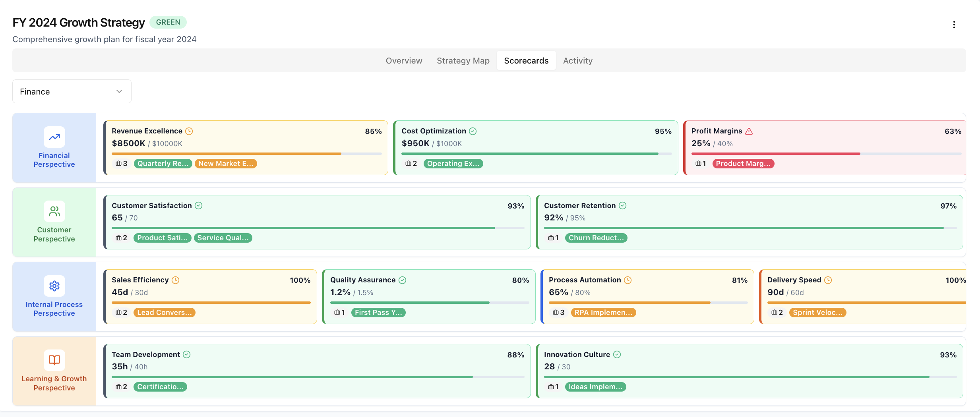The height and width of the screenshot is (417, 980).
Task: Click the Product Marg... red tag
Action: 743,164
